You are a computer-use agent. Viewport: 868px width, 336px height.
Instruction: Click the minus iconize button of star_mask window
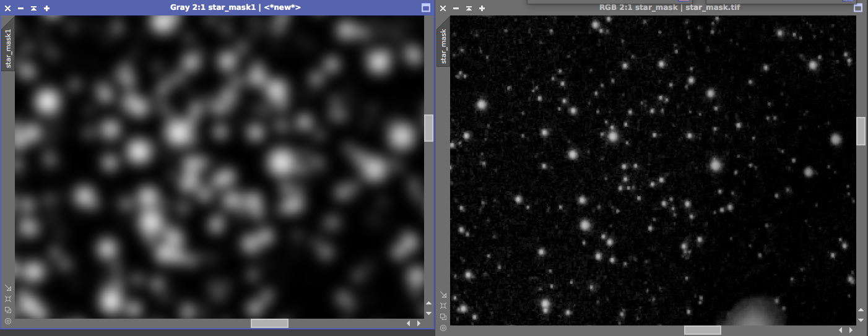pos(456,8)
